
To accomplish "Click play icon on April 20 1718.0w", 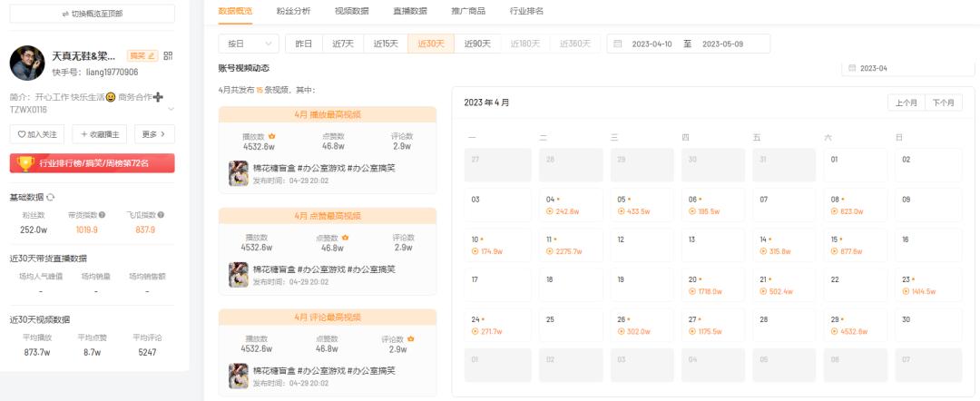I will (691, 291).
